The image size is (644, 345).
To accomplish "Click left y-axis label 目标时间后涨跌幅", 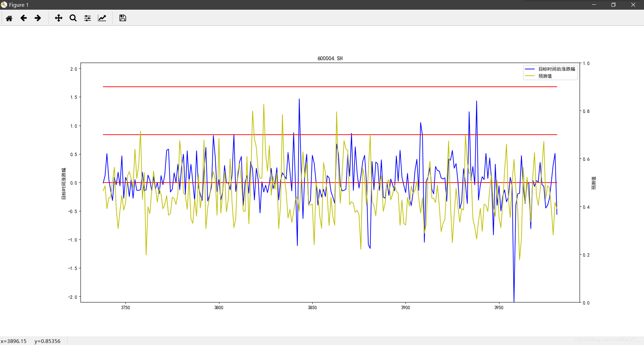I will click(64, 184).
